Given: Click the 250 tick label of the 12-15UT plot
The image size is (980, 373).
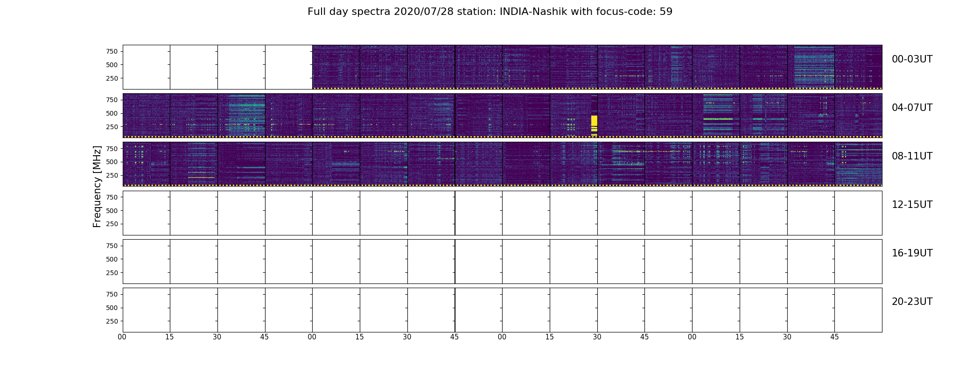Looking at the screenshot, I should (112, 224).
